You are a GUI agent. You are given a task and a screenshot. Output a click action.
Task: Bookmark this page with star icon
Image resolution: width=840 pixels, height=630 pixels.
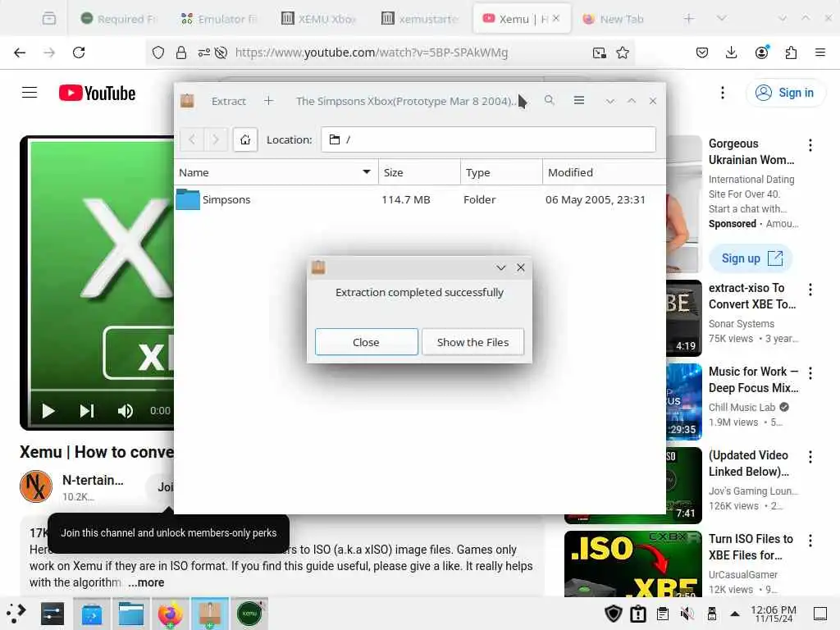(x=623, y=52)
